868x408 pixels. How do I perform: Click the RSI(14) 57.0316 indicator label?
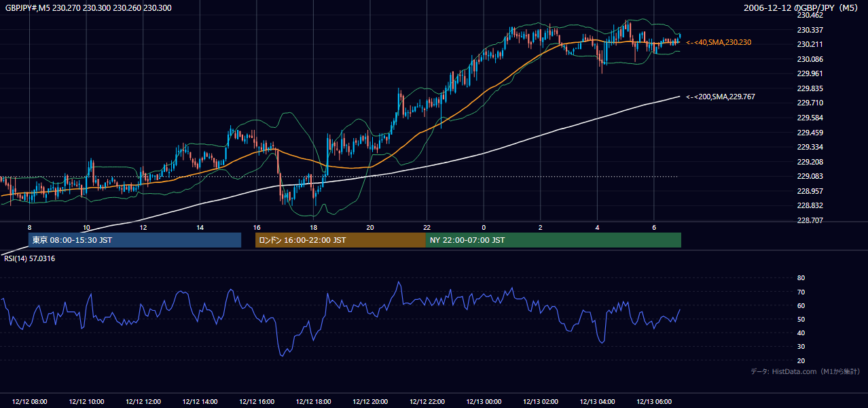(x=30, y=259)
